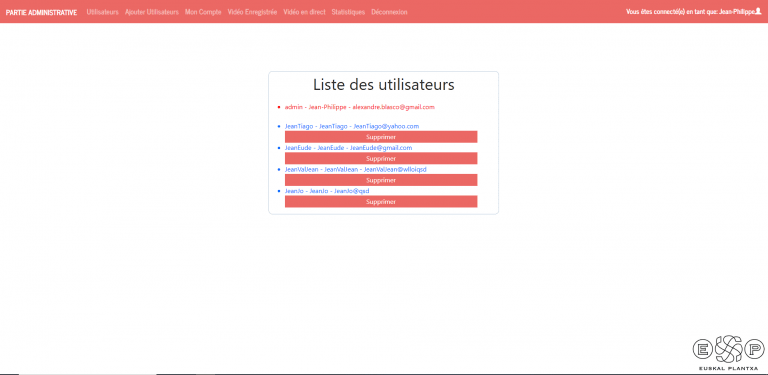Click the Euskal Plantxa logo
The height and width of the screenshot is (375, 768).
click(728, 352)
